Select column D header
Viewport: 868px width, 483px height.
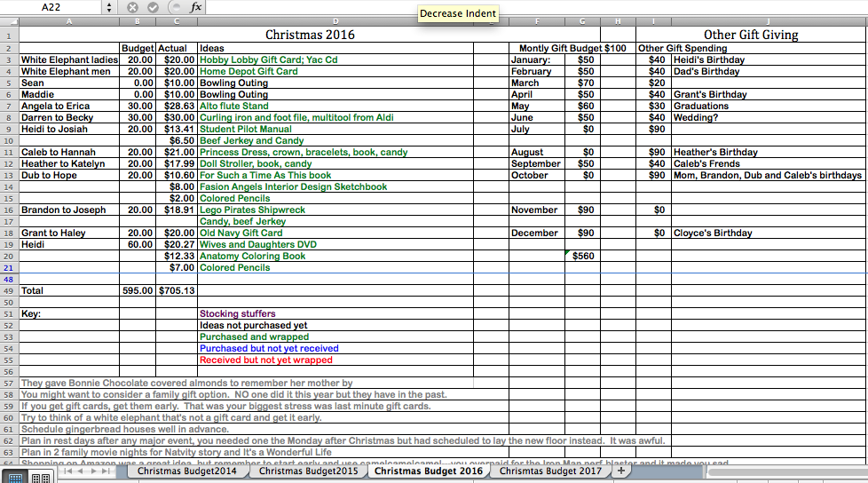coord(335,21)
